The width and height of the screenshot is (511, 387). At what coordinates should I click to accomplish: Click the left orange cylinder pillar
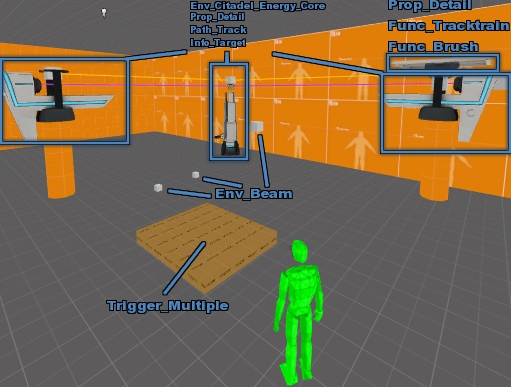coord(60,171)
